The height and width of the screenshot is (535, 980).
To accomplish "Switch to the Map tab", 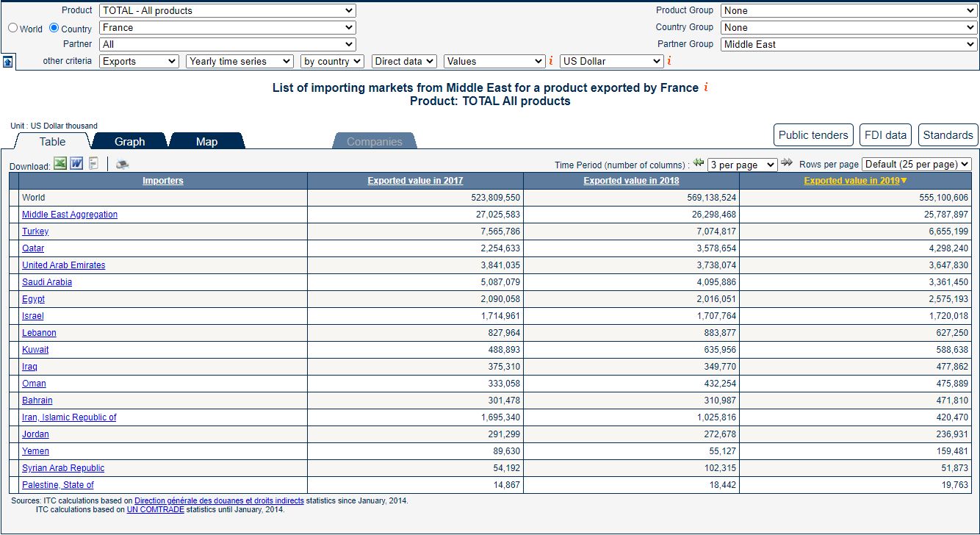I will (207, 141).
